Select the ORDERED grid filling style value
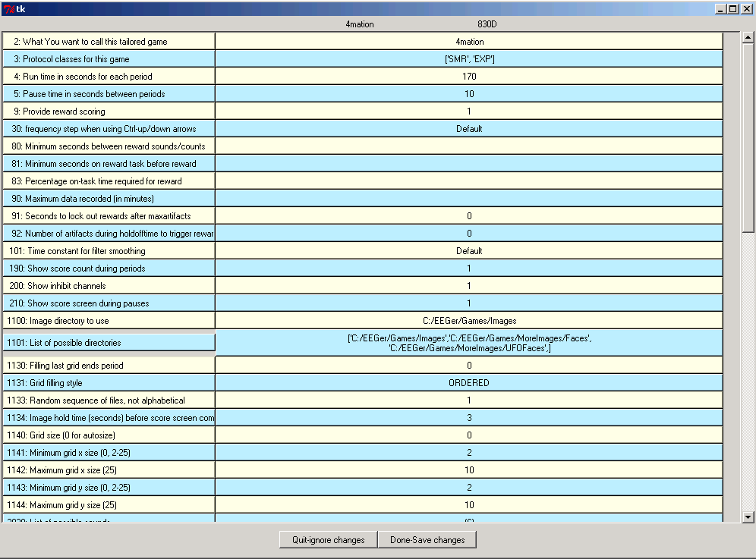Image resolution: width=756 pixels, height=559 pixels. [469, 382]
